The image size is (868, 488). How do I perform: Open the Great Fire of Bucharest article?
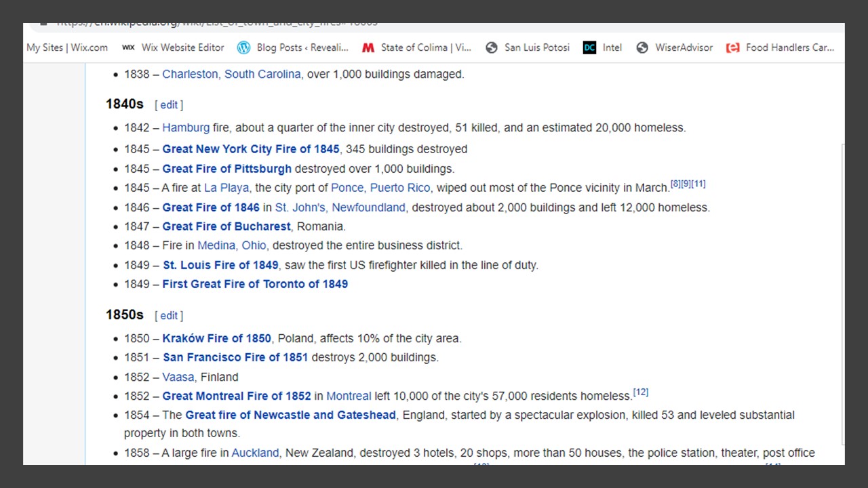pos(226,226)
